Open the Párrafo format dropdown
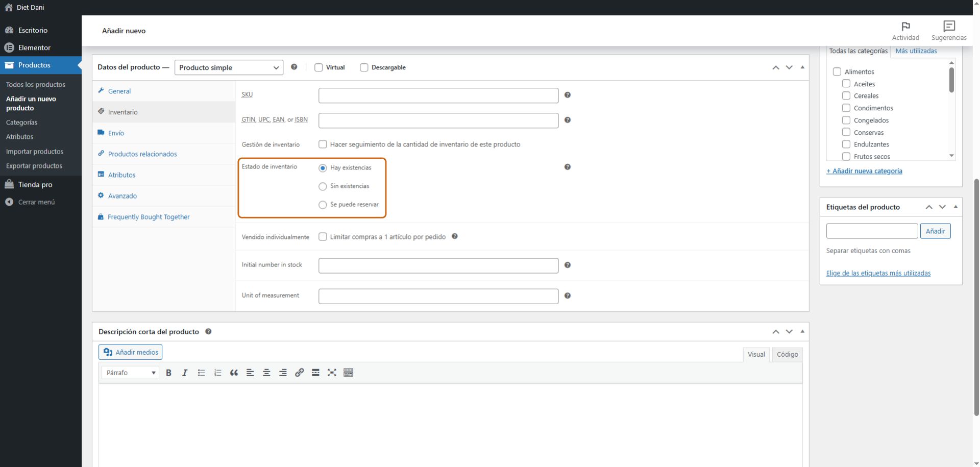 tap(131, 373)
